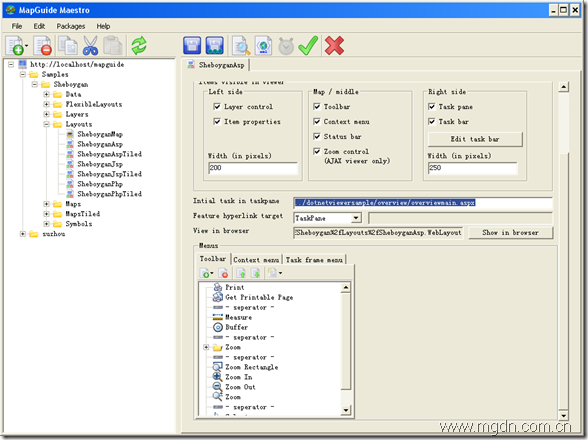Click the paste clipboard icon
The image size is (588, 440).
[113, 45]
